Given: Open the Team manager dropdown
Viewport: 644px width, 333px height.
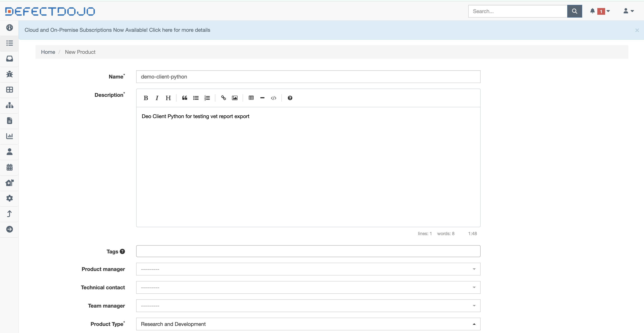Looking at the screenshot, I should [308, 306].
